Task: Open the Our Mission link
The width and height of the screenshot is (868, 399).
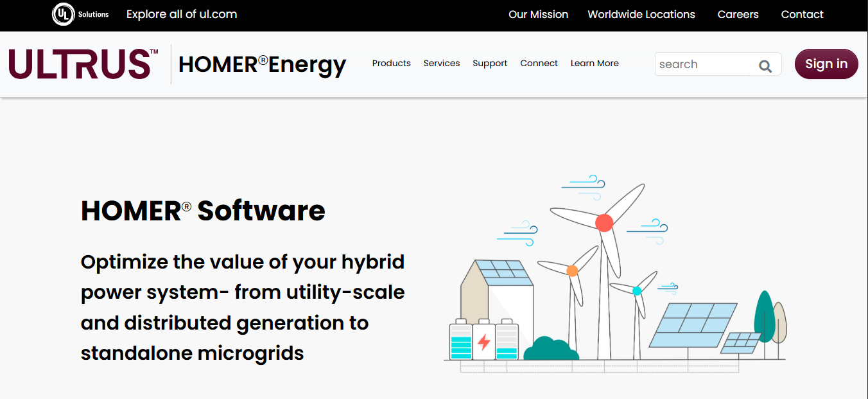Action: pos(538,14)
